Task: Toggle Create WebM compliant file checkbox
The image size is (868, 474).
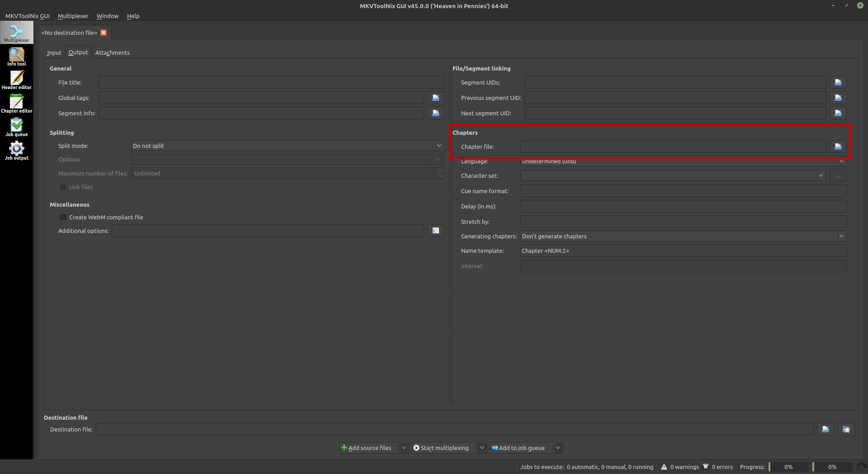Action: coord(63,217)
